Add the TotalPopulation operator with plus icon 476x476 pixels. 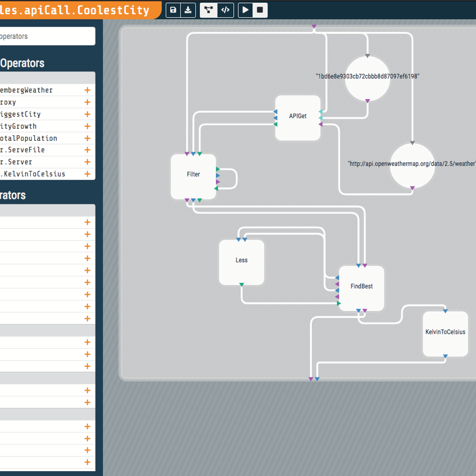tap(87, 138)
